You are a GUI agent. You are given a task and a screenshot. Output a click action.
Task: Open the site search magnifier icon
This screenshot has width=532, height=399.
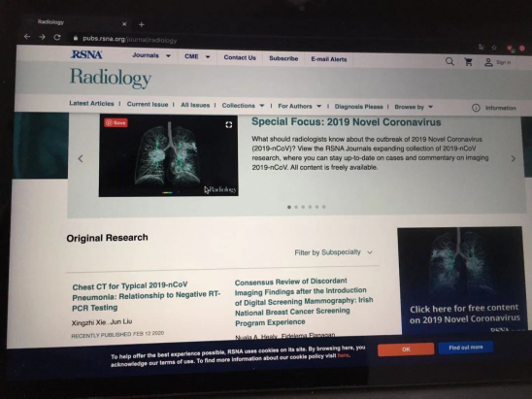pyautogui.click(x=449, y=61)
